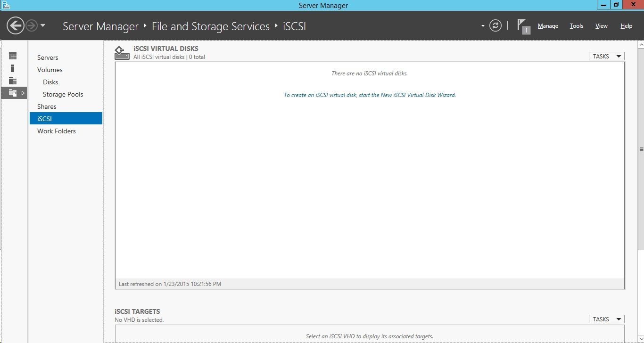Click the Back navigation arrow
The width and height of the screenshot is (644, 343).
click(16, 25)
